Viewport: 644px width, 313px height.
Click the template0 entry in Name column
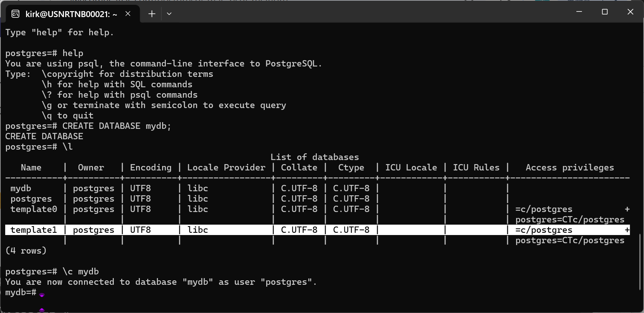(x=33, y=209)
